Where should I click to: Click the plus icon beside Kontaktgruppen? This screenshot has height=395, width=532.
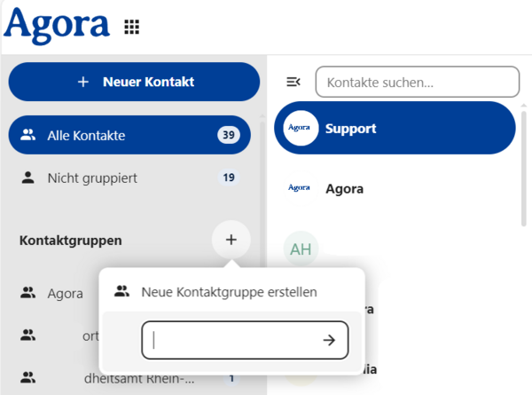click(x=231, y=240)
